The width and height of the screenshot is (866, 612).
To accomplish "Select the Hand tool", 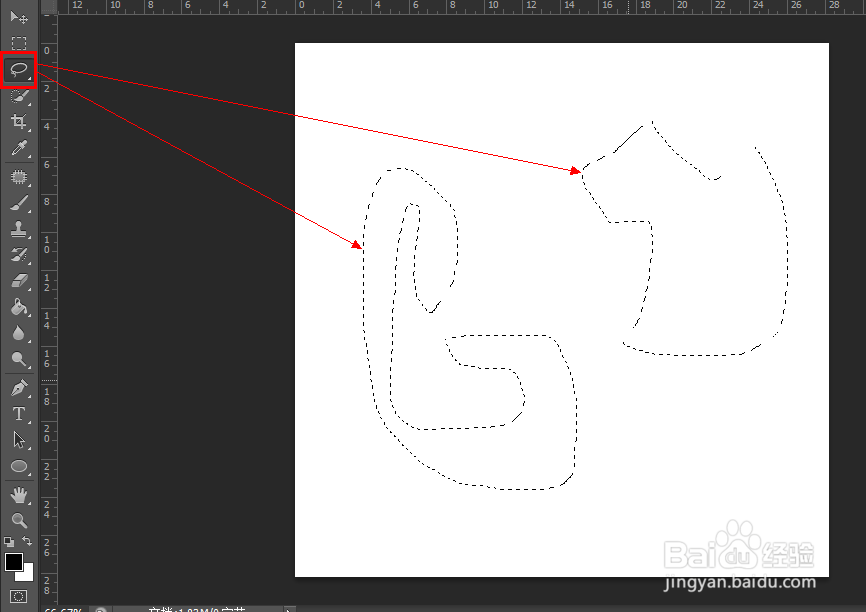I will (x=19, y=495).
